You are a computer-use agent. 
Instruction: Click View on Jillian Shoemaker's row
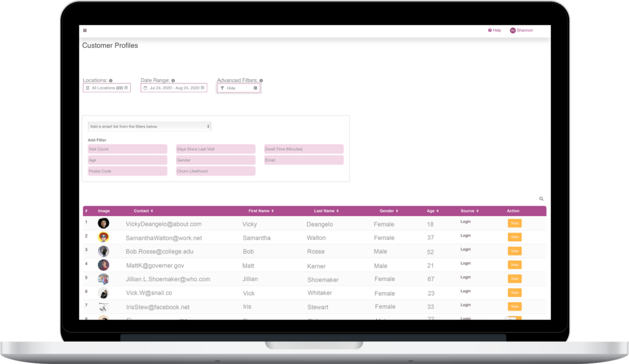coord(514,279)
